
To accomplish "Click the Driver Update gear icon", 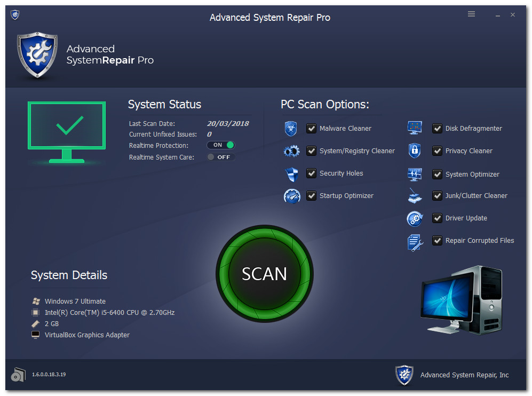I will click(415, 218).
